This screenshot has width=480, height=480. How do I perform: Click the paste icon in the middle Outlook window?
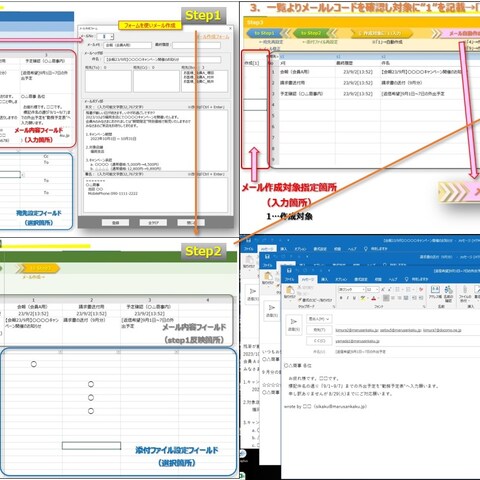tap(268, 277)
